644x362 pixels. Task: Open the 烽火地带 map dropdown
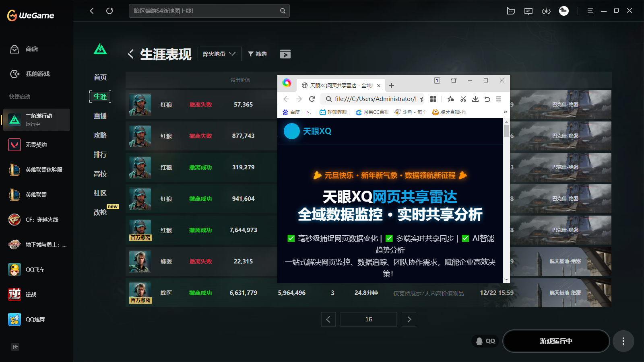[219, 53]
